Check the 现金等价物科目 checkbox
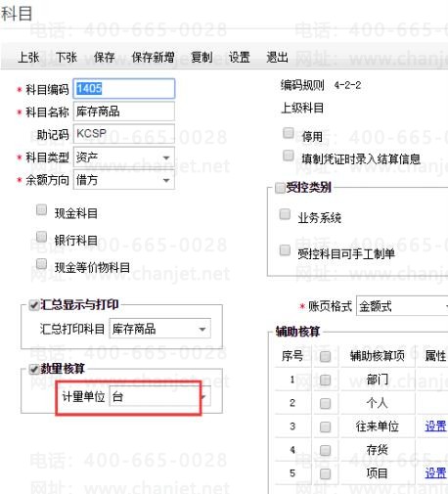Image resolution: width=448 pixels, height=494 pixels. tap(41, 264)
